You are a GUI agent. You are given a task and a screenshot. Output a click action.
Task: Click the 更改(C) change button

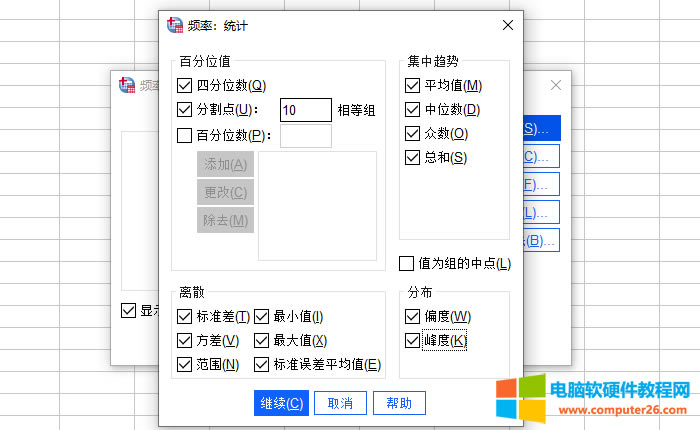pyautogui.click(x=225, y=192)
